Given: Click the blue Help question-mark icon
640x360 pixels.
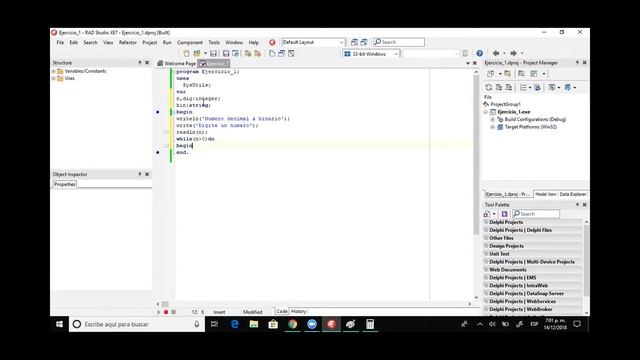Looking at the screenshot, I should (480, 53).
